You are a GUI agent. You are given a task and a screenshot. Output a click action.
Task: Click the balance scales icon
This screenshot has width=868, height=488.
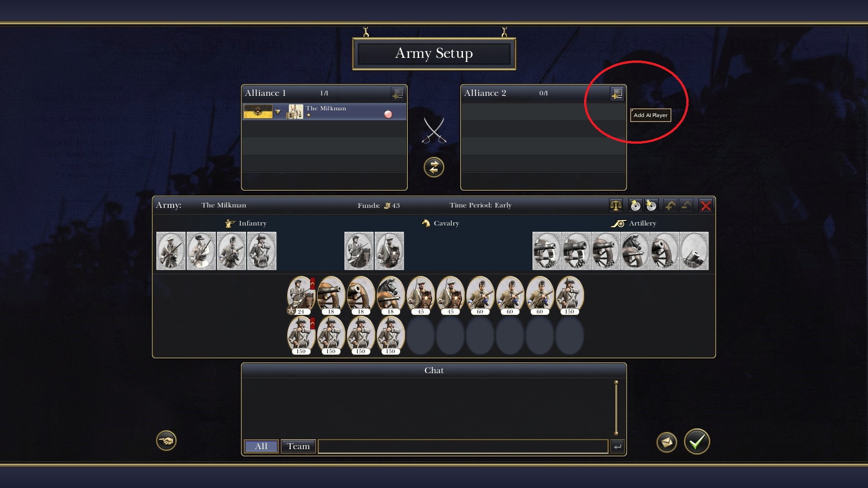tap(616, 206)
